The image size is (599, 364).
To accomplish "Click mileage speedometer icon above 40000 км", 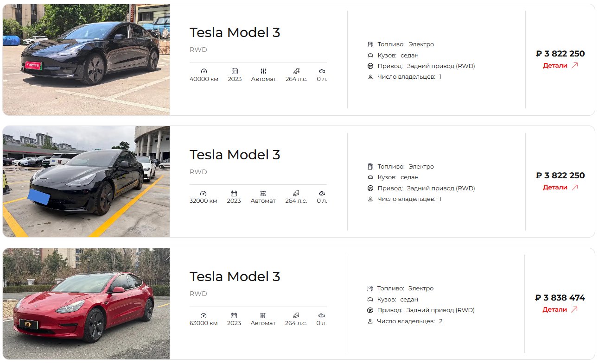I will click(x=204, y=71).
